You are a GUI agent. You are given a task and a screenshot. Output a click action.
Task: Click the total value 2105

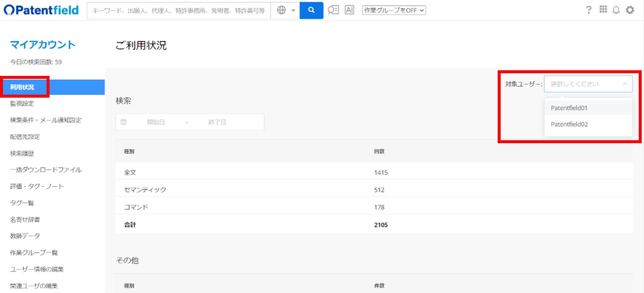pyautogui.click(x=381, y=225)
